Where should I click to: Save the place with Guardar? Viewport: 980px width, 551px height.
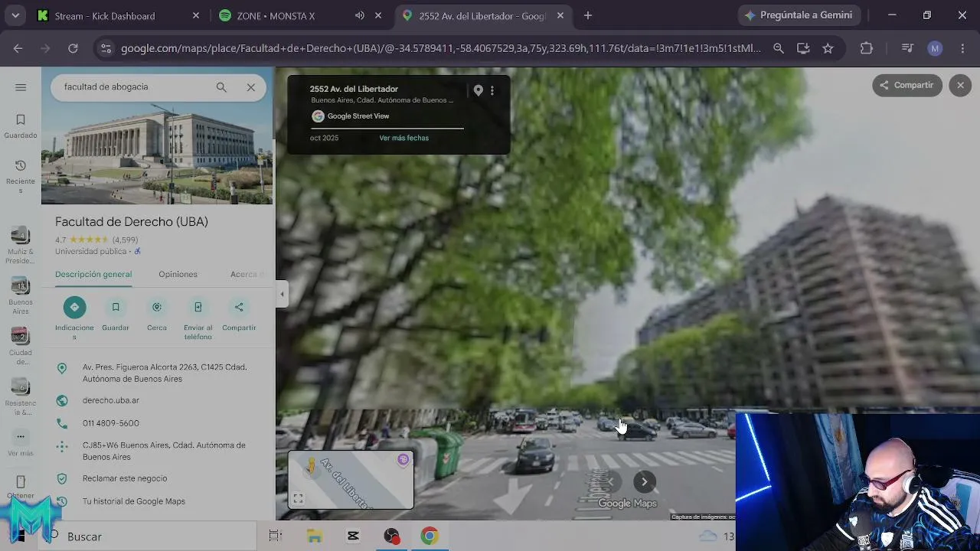pos(116,315)
